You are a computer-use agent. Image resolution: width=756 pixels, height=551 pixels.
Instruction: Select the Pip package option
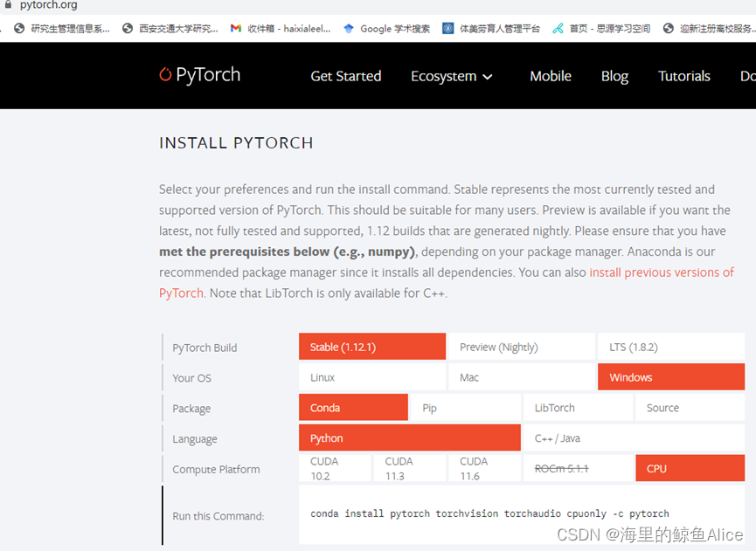point(466,407)
